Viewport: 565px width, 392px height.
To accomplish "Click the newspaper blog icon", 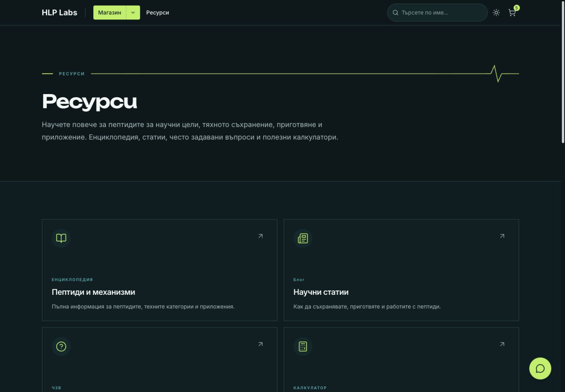I will pos(303,238).
